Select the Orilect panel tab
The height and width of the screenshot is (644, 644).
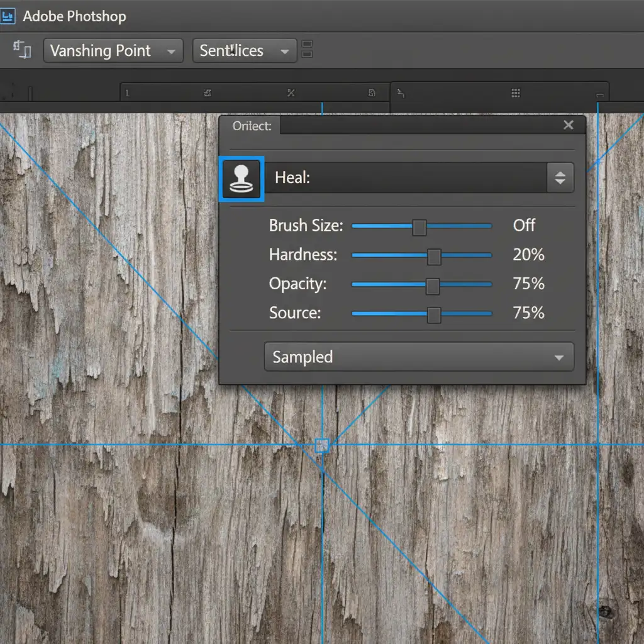tap(252, 126)
